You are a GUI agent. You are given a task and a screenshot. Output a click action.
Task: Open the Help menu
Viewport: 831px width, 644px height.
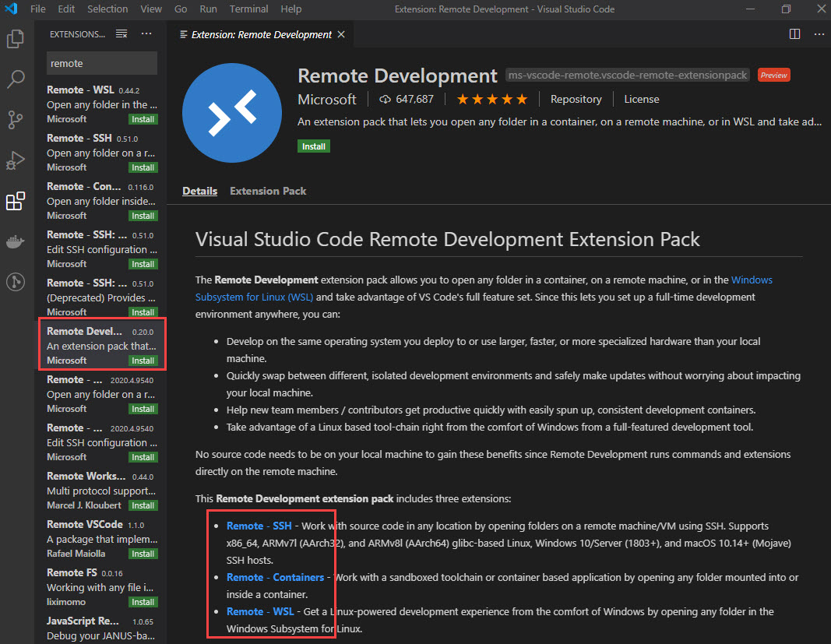(291, 9)
